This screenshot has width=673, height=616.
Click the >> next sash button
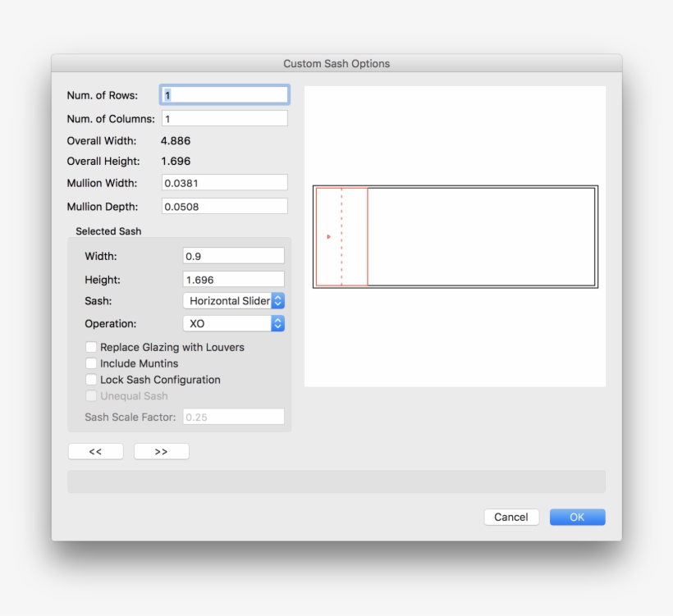(x=161, y=450)
